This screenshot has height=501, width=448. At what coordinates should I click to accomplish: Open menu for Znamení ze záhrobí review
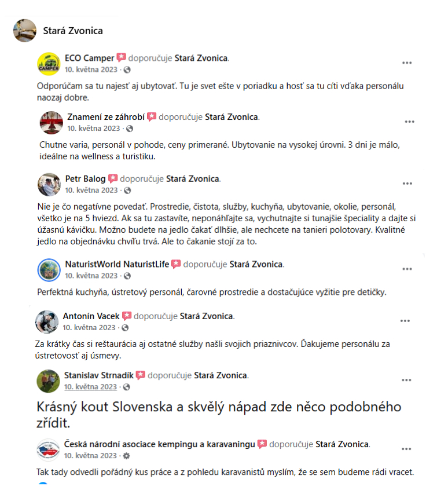coord(409,122)
